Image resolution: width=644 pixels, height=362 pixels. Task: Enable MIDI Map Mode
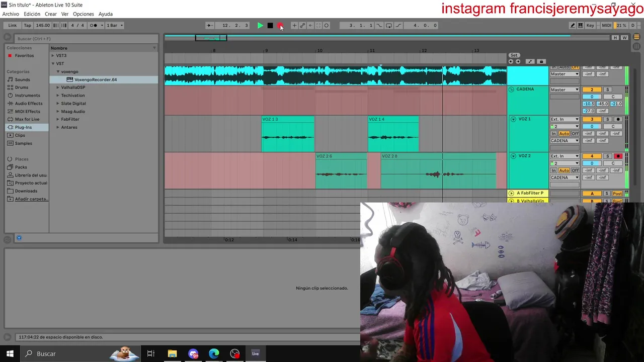pyautogui.click(x=607, y=26)
